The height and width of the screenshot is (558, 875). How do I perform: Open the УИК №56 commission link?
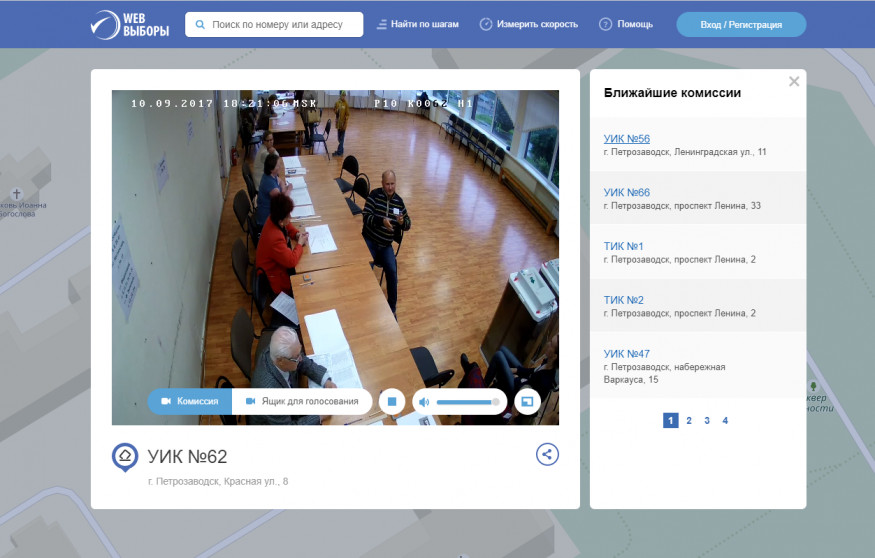tap(627, 138)
